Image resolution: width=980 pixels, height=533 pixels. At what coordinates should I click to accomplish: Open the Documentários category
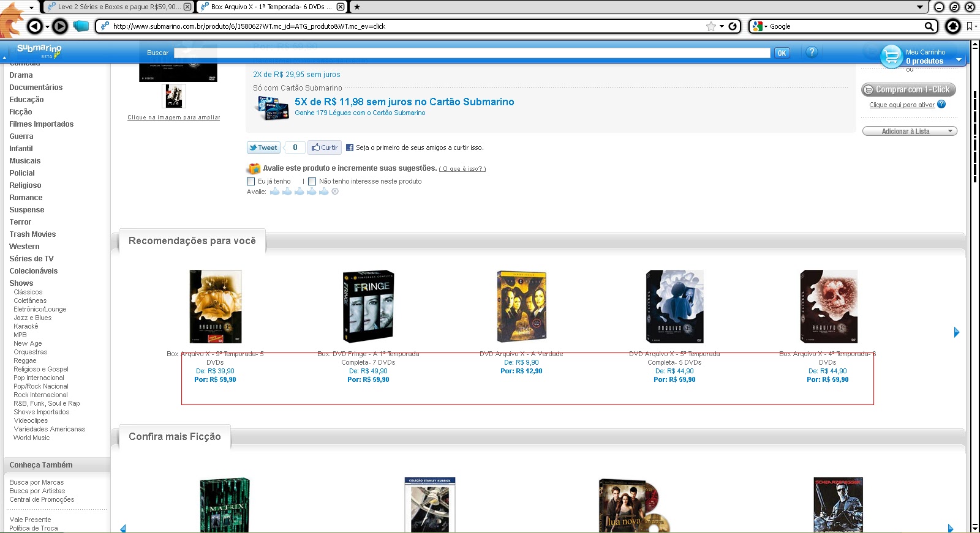(36, 88)
